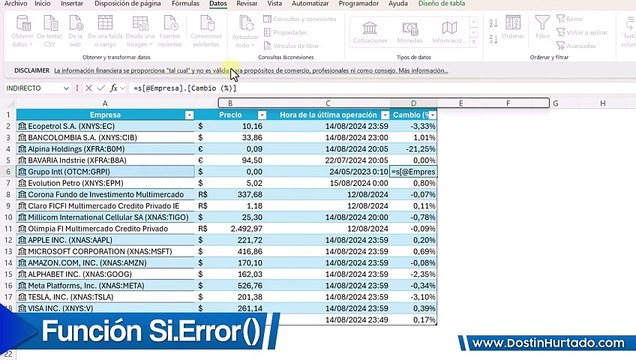
Task: Open Consultas y conexiones
Action: pyautogui.click(x=300, y=19)
